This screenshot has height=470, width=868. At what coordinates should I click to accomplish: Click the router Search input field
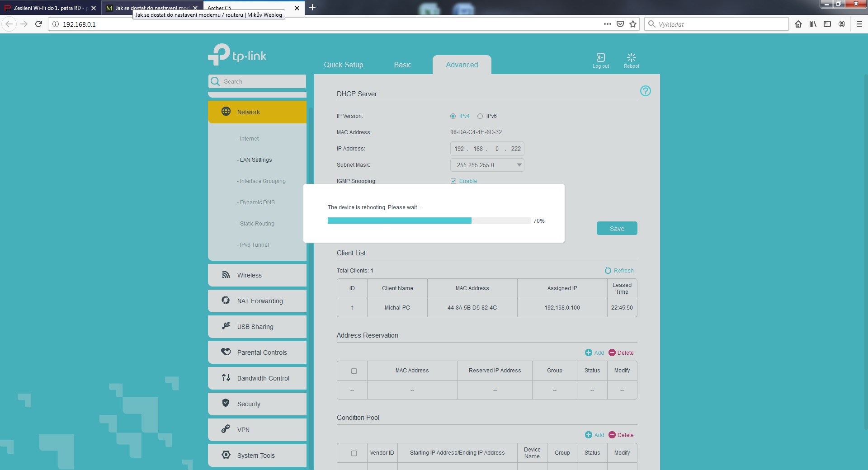pos(257,81)
